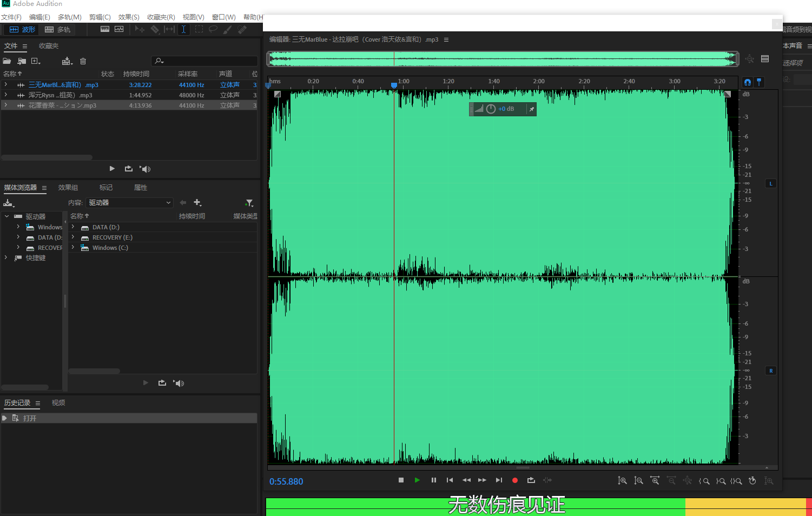
Task: Switch to the 标记 tab
Action: [x=106, y=188]
